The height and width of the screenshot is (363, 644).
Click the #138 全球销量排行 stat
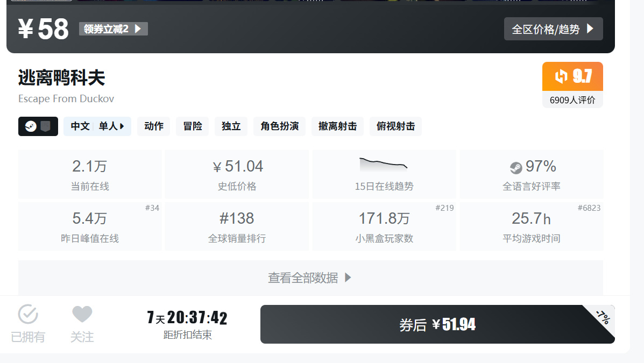click(237, 226)
